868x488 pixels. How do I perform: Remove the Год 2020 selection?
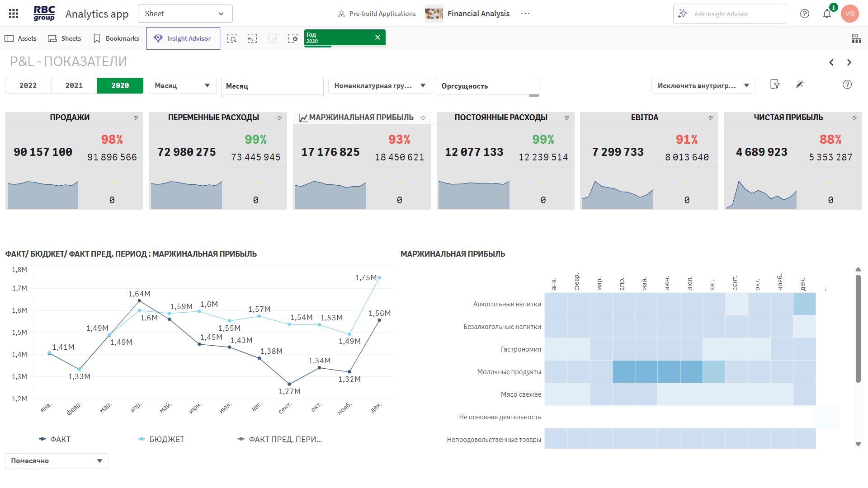point(377,38)
